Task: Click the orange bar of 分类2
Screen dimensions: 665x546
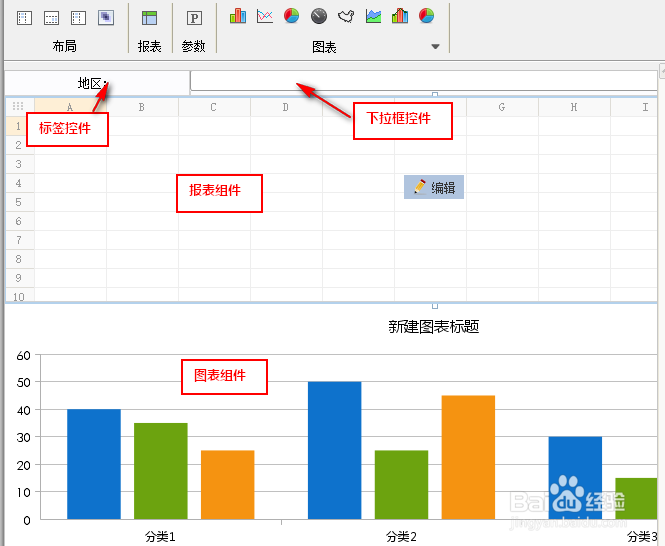Action: [468, 457]
